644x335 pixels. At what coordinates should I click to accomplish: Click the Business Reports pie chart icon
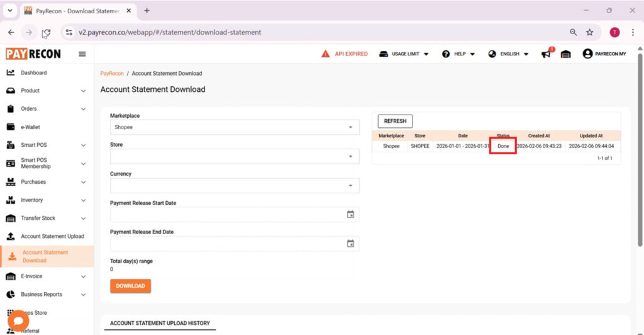pos(11,294)
